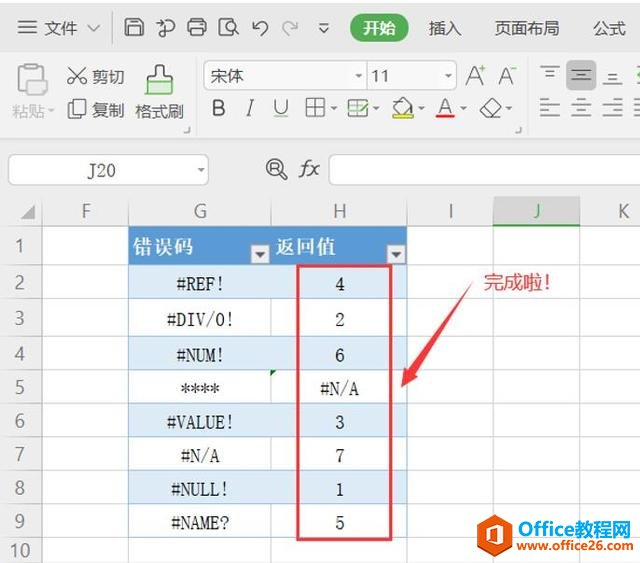
Task: Toggle middle vertical alignment
Action: [x=581, y=75]
